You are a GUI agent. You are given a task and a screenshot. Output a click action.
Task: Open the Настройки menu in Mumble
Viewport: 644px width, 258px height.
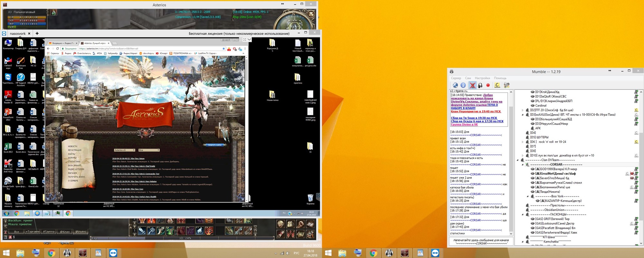coord(482,78)
